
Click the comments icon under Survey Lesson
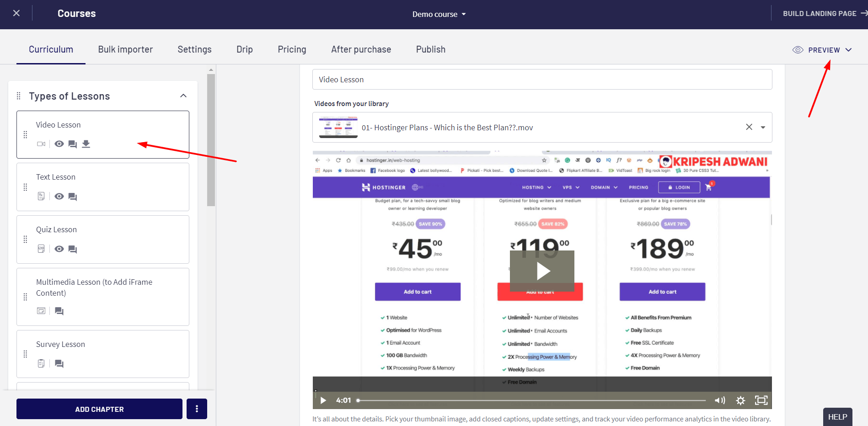click(59, 364)
